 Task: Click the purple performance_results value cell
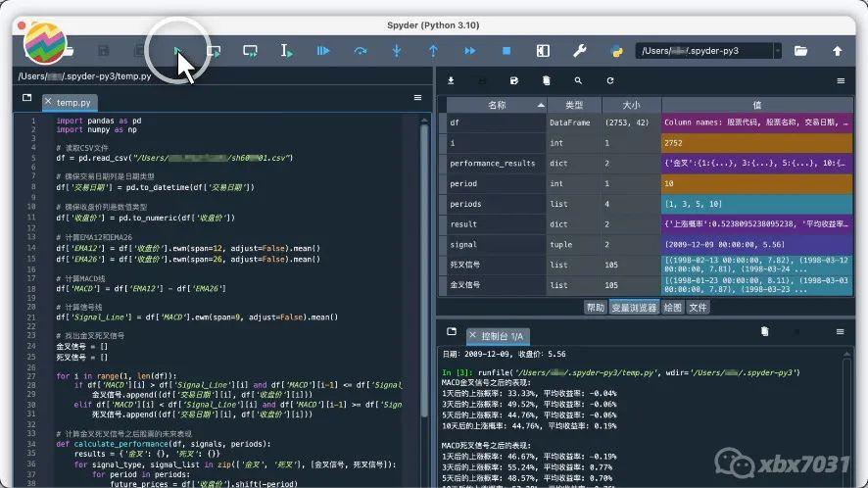[x=756, y=164]
